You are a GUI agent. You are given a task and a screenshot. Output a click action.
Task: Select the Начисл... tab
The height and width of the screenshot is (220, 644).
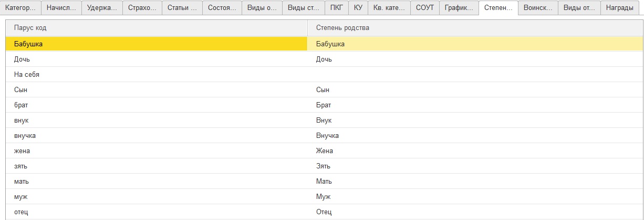pyautogui.click(x=61, y=8)
